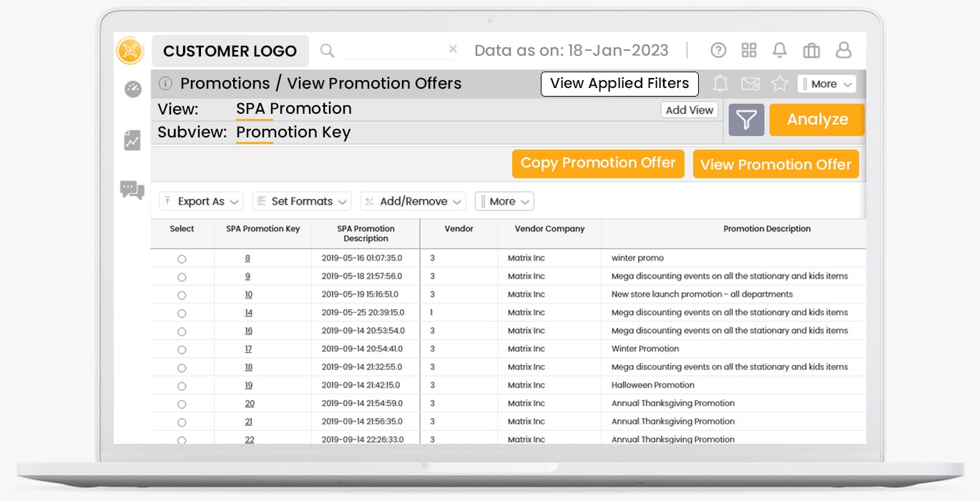Open the More dropdown above the table
Screen dimensions: 980x501
pos(504,201)
